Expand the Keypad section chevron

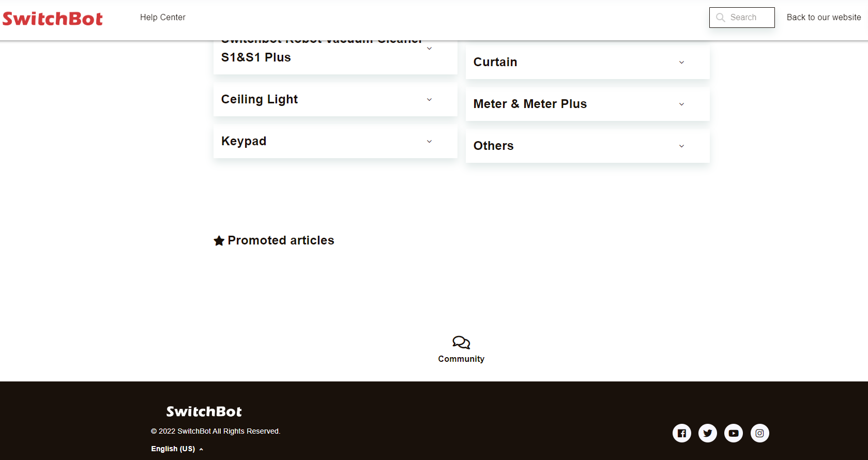click(x=429, y=142)
